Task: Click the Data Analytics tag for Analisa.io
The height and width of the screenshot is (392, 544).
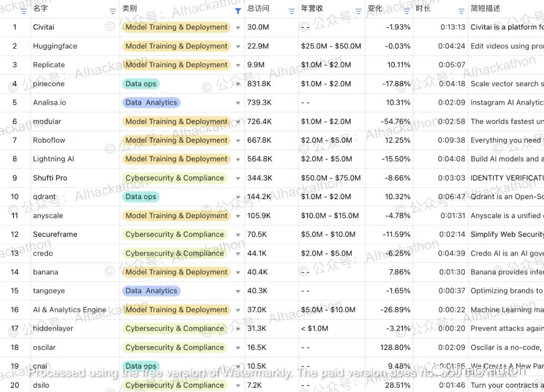Action: 151,102
